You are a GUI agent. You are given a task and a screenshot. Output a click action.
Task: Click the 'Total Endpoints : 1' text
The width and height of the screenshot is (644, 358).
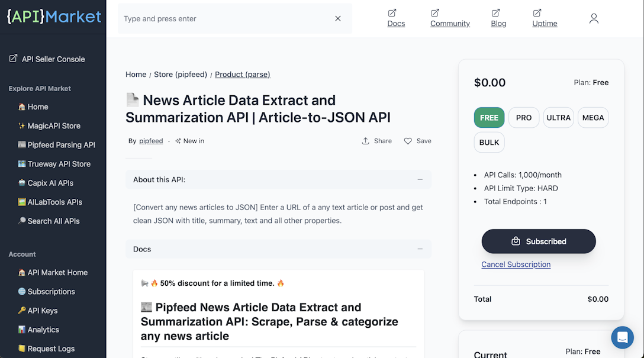click(x=515, y=202)
